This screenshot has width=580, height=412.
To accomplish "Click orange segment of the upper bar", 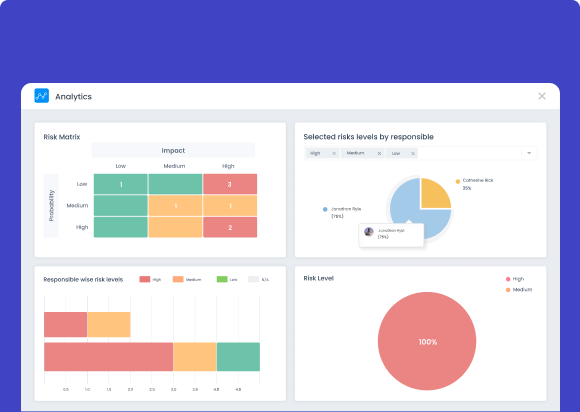I will (x=109, y=325).
